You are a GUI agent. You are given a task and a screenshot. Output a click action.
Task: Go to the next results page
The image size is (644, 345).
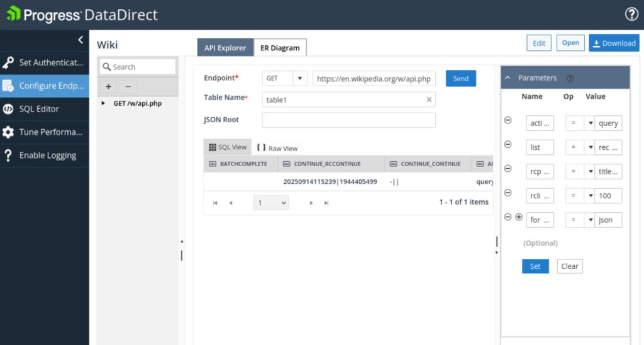pyautogui.click(x=311, y=203)
